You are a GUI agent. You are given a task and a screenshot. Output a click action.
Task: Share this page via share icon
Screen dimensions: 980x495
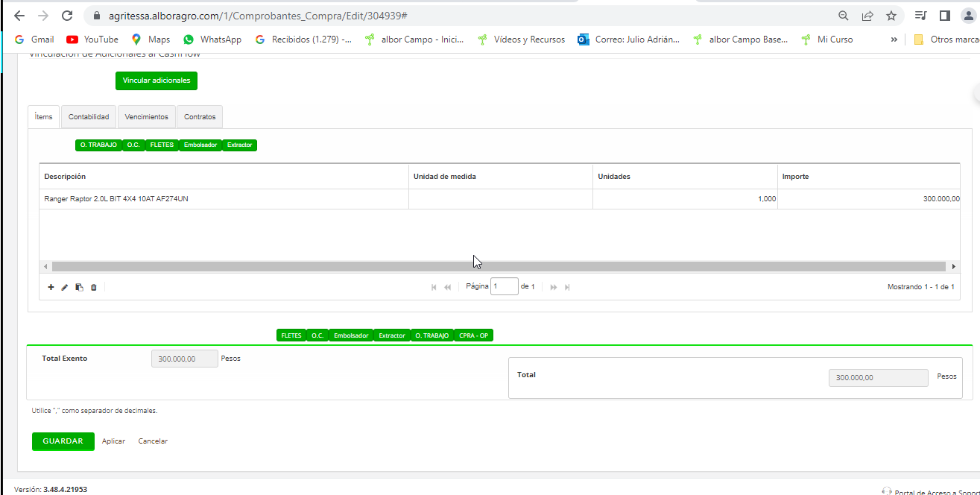click(867, 16)
